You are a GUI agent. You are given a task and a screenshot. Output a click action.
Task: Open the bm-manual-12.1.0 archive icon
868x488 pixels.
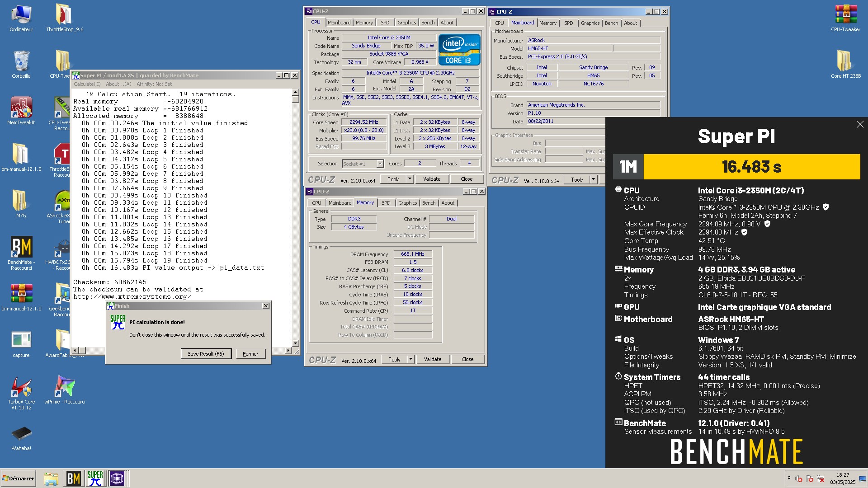click(x=21, y=297)
